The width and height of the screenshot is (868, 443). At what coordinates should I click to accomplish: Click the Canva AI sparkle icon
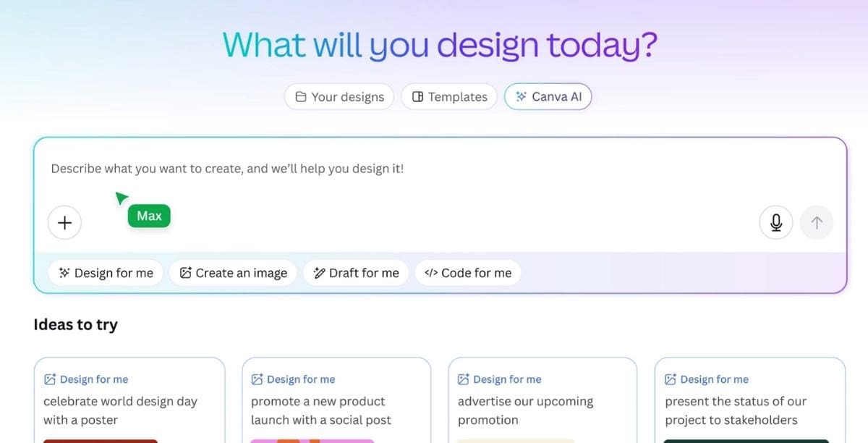(522, 96)
